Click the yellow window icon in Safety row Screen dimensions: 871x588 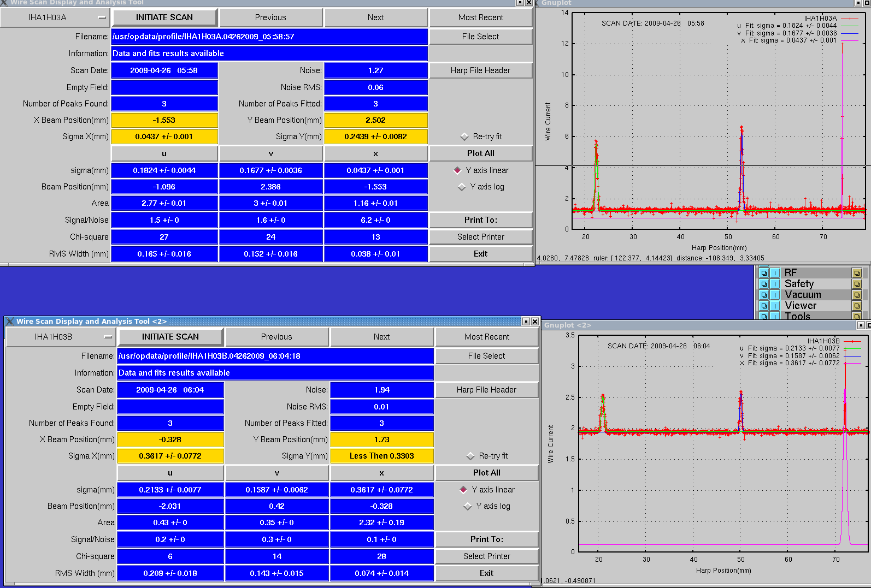857,284
